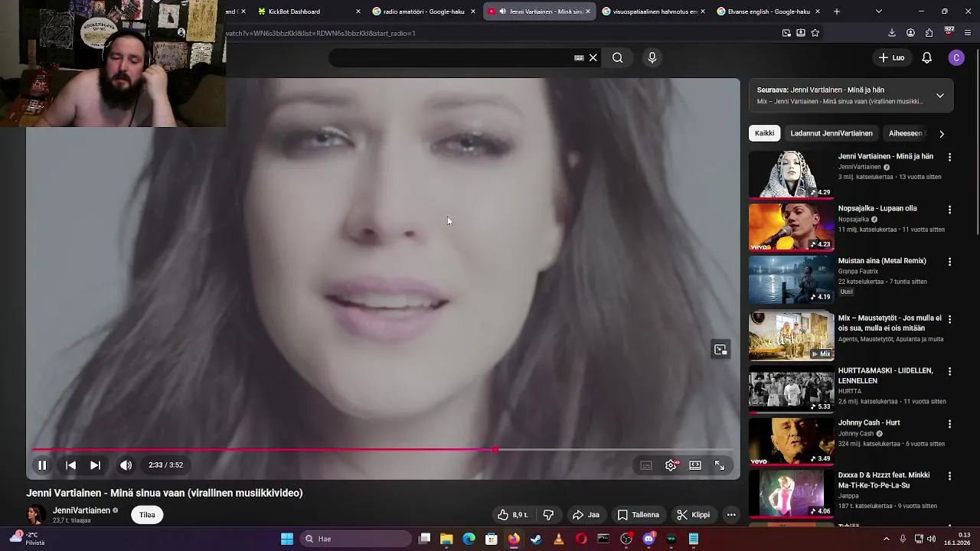Toggle subtitles button in player
The height and width of the screenshot is (551, 980).
646,465
